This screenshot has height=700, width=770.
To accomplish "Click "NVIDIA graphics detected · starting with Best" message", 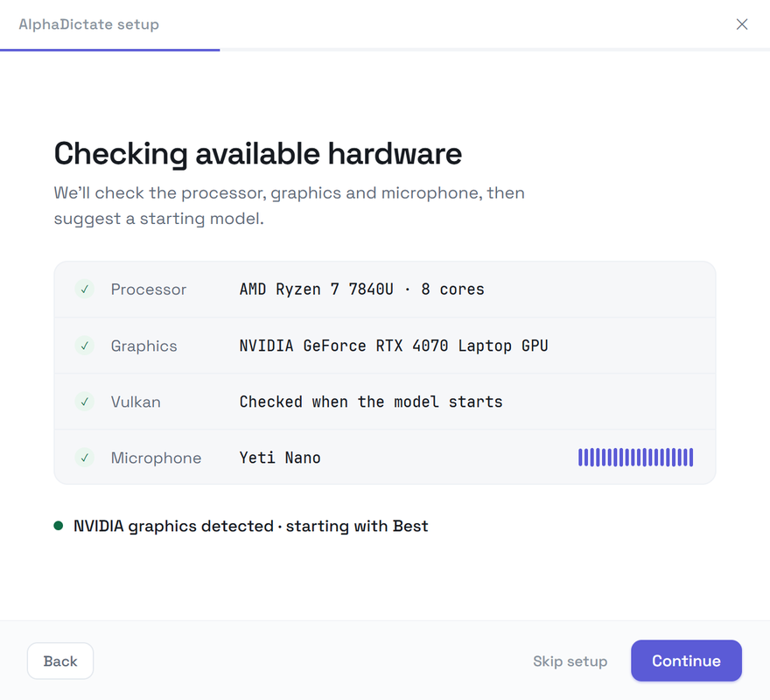I will point(250,526).
